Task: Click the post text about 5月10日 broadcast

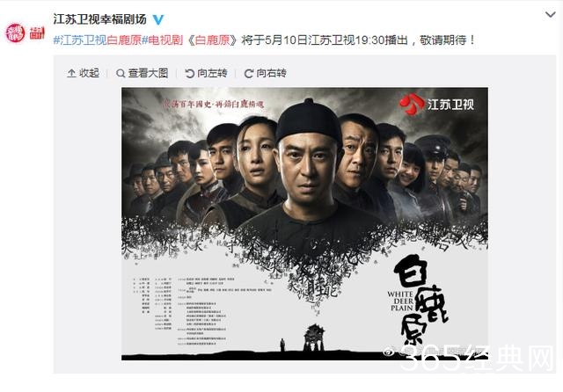Action: point(358,40)
